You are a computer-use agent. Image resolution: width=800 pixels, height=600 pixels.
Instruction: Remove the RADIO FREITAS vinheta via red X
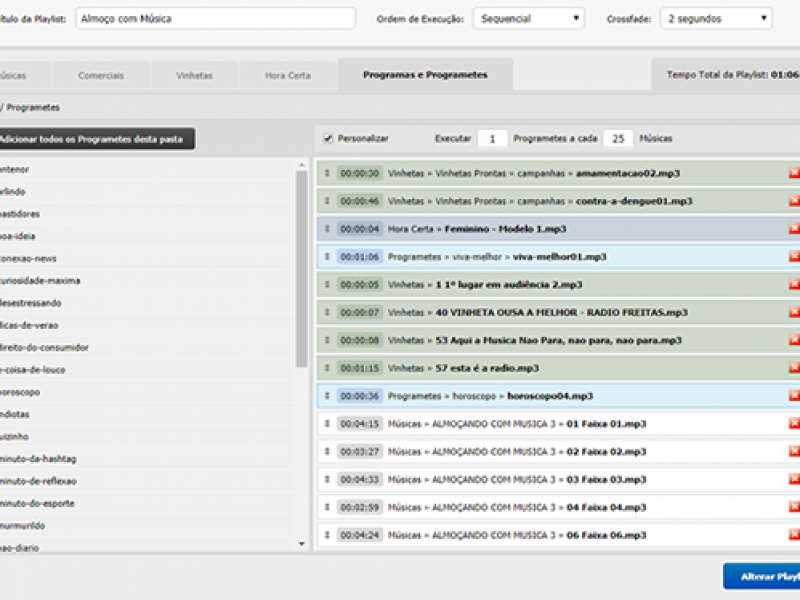(794, 312)
